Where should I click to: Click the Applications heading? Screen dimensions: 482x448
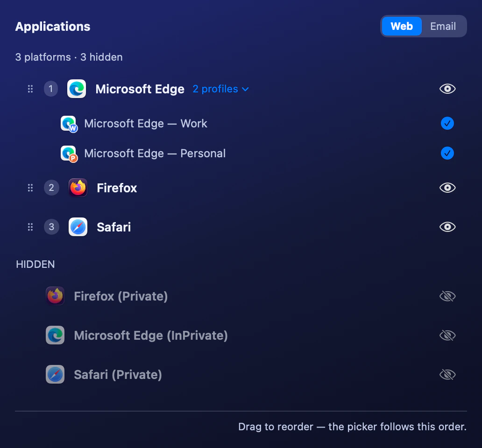coord(53,27)
